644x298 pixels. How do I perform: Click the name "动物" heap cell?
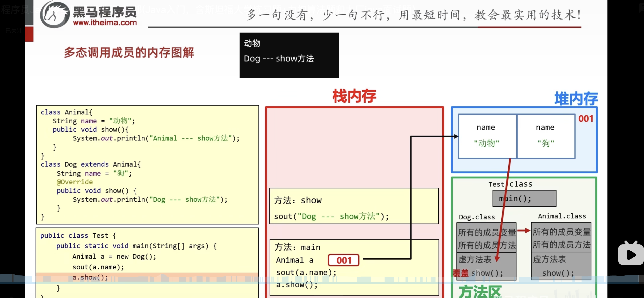coord(487,137)
